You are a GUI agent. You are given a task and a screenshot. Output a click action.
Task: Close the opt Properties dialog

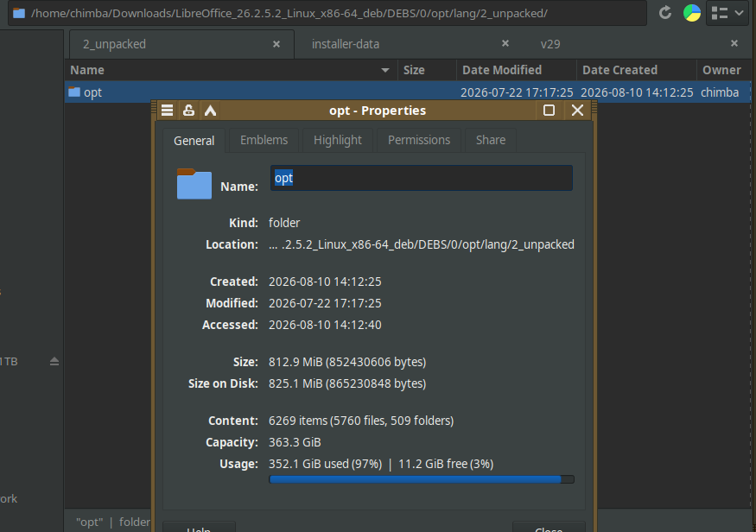578,111
